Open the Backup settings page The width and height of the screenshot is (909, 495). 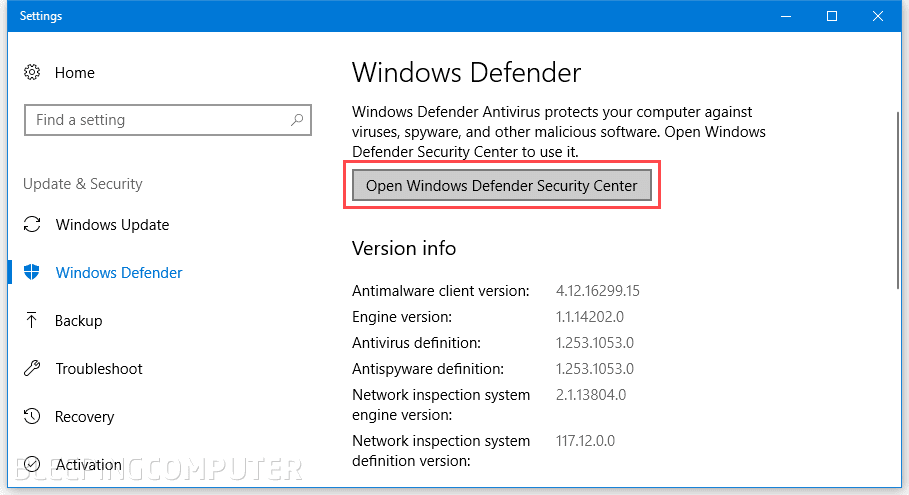tap(79, 320)
